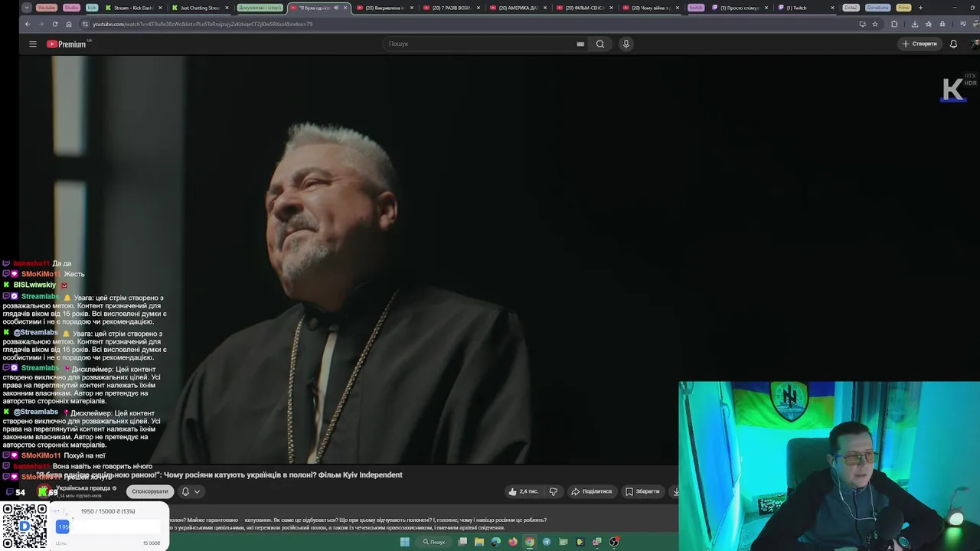Open Telegram from taskbar
This screenshot has height=551, width=980.
tap(547, 542)
